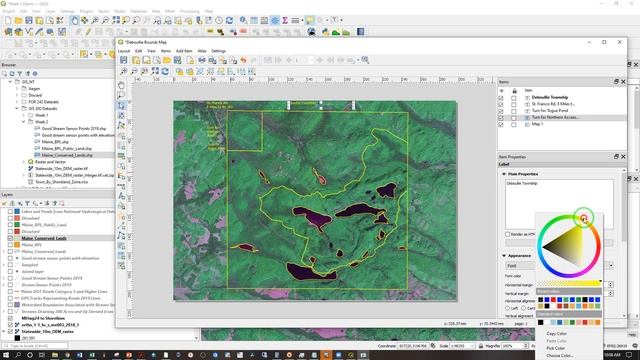This screenshot has width=640, height=360.
Task: Click the print layout icon
Action: coord(202,60)
